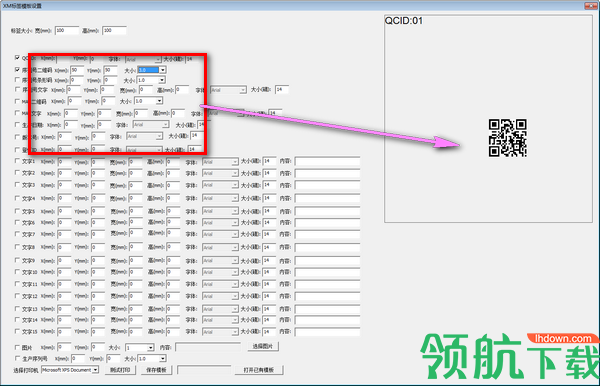The height and width of the screenshot is (386, 600).
Task: Click the 选择图片 button
Action: (262, 346)
